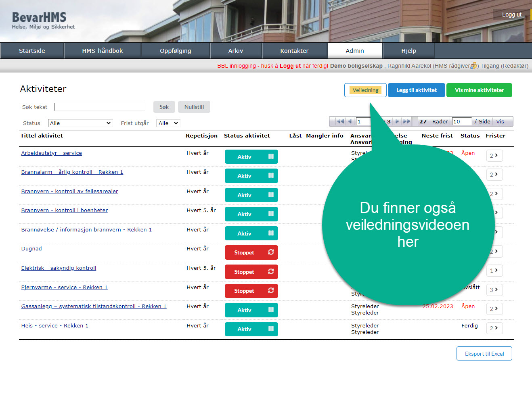
Task: Toggle the Heis - service Aktiv status button
Action: pyautogui.click(x=251, y=329)
